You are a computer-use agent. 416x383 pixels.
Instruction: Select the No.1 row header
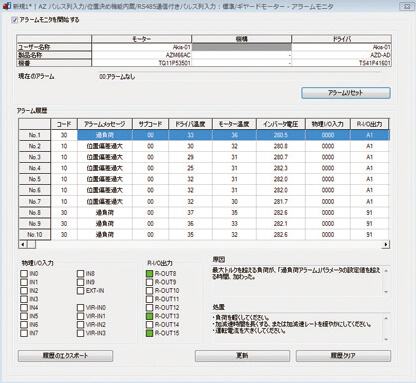pyautogui.click(x=35, y=135)
